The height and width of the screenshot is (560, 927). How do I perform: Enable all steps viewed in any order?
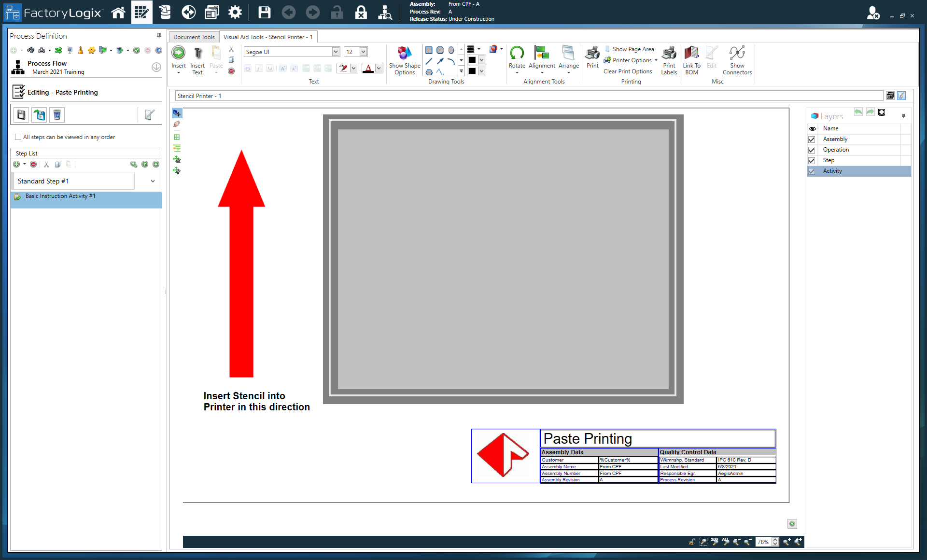(x=18, y=137)
